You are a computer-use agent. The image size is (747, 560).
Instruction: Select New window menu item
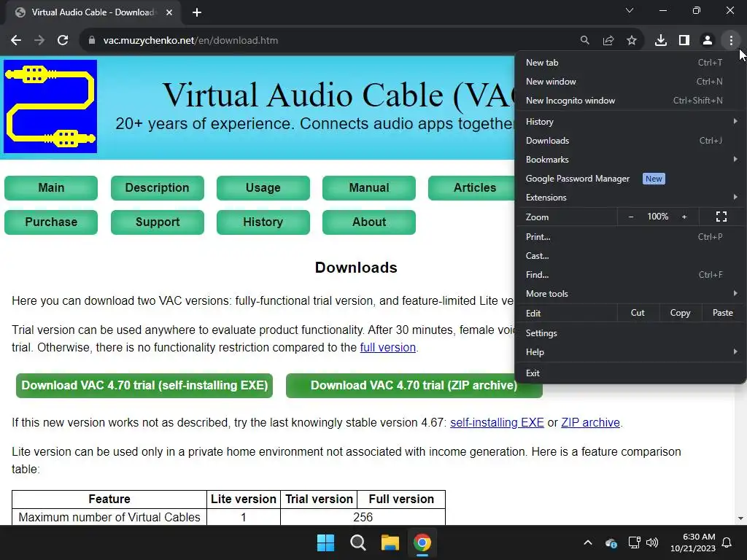630,82
